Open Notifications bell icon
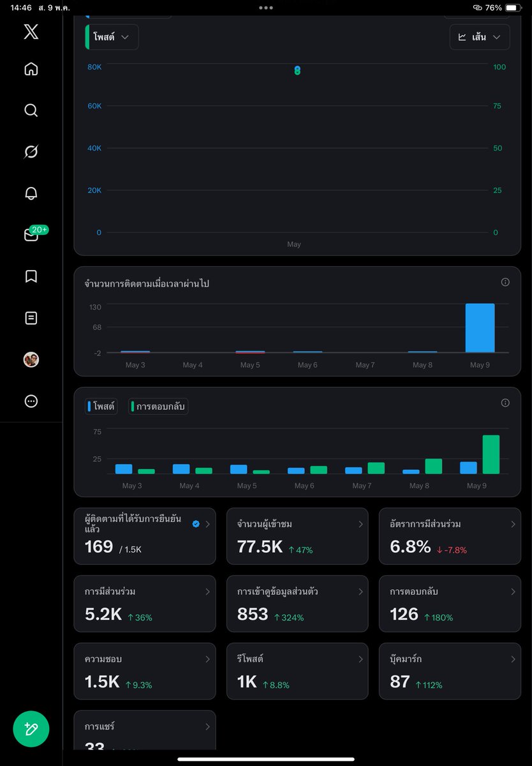This screenshot has height=766, width=532. tap(31, 193)
